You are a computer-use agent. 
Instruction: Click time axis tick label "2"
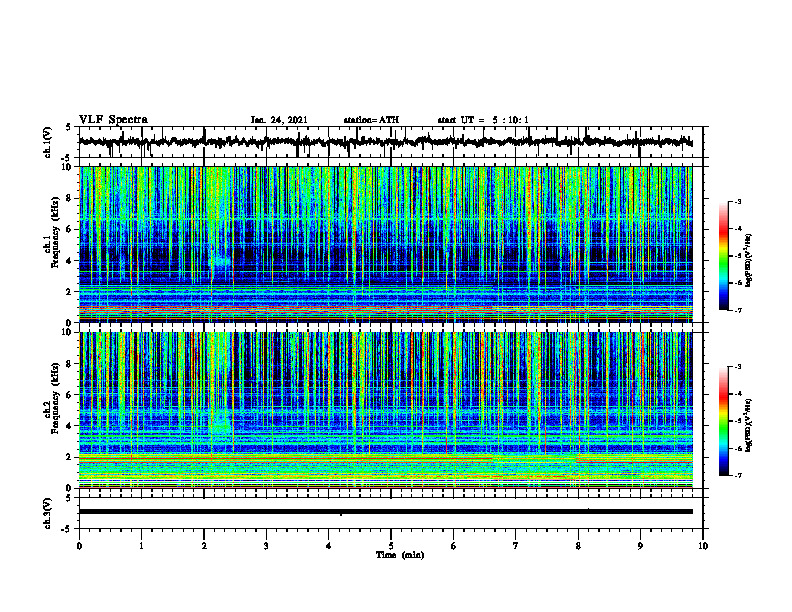click(204, 546)
